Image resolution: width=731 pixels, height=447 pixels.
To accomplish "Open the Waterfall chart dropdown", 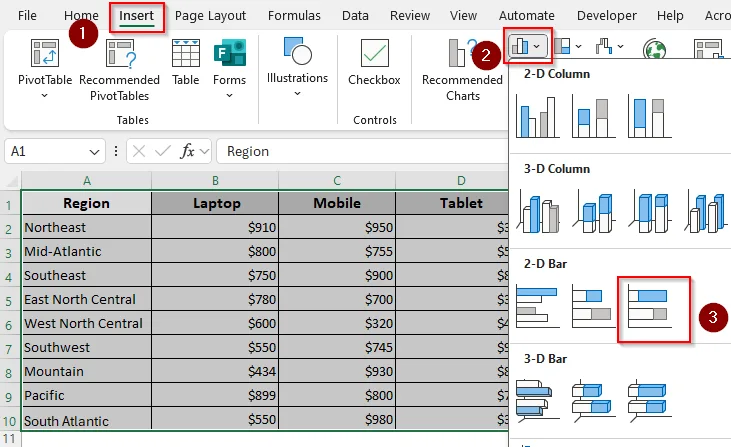I will coord(609,46).
